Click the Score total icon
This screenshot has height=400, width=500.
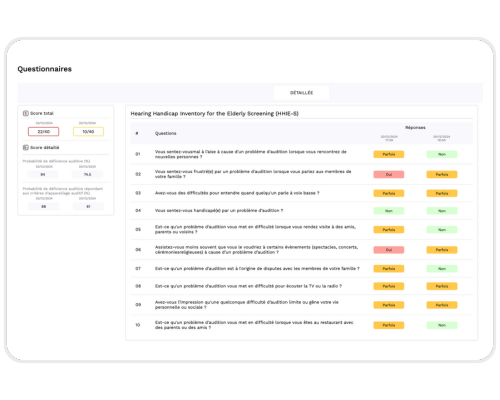(26, 113)
